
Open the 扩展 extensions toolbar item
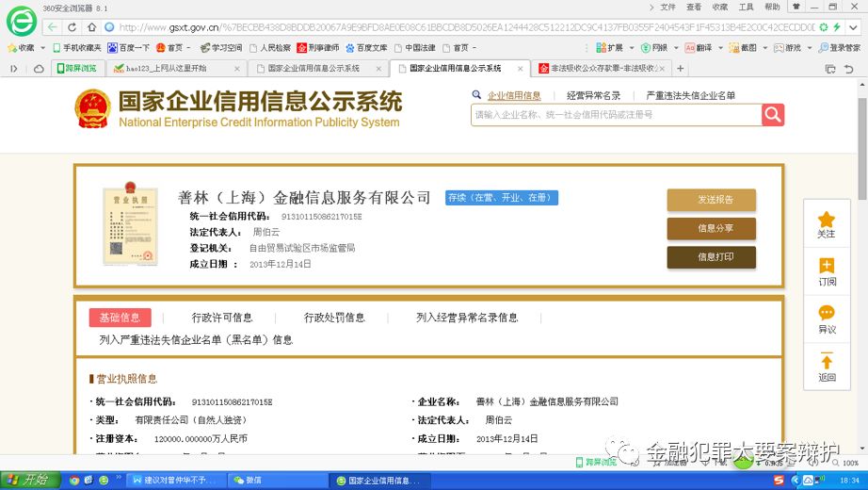[x=609, y=48]
